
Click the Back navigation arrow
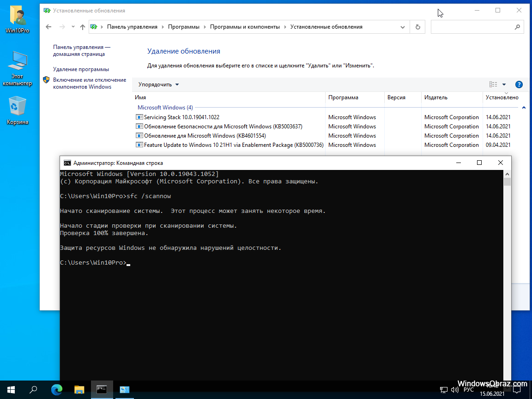[x=48, y=27]
